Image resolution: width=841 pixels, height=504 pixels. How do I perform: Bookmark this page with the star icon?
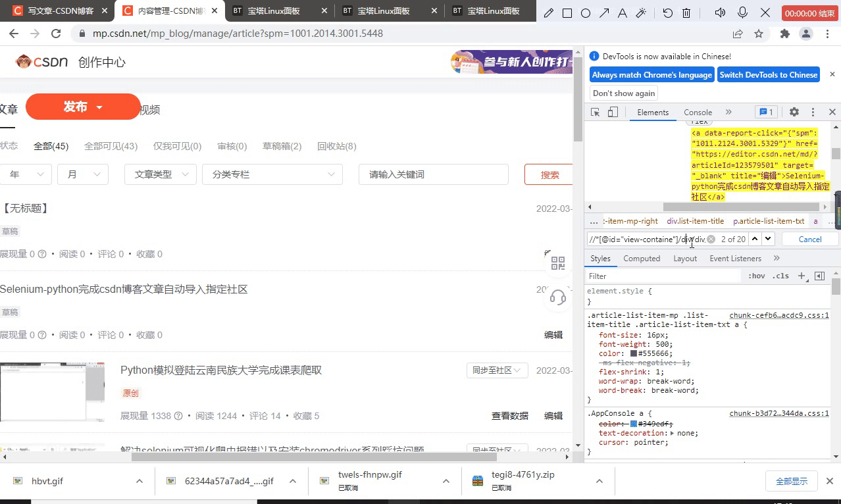(x=759, y=34)
